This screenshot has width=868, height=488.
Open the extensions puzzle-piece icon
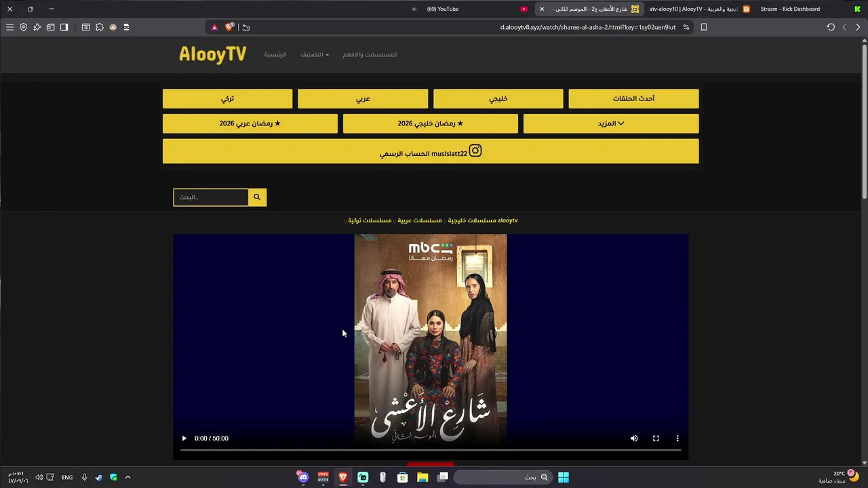99,27
